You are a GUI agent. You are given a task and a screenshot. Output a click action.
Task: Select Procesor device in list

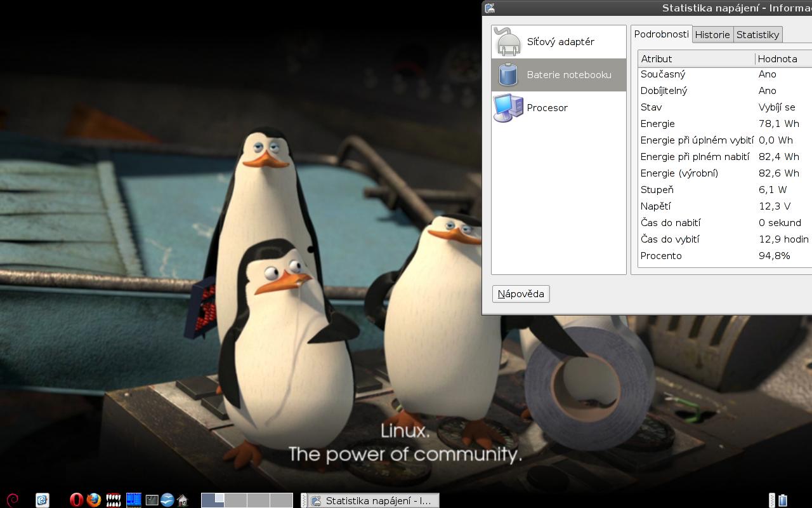pyautogui.click(x=559, y=108)
